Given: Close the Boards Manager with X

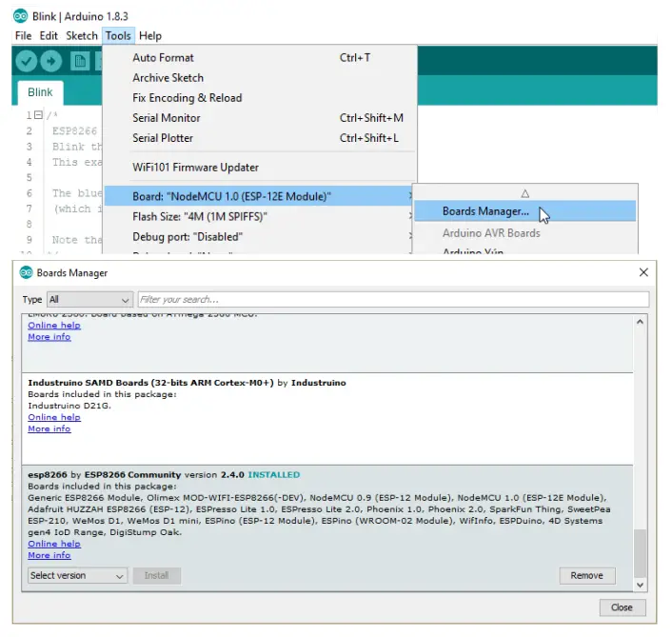Looking at the screenshot, I should (643, 272).
